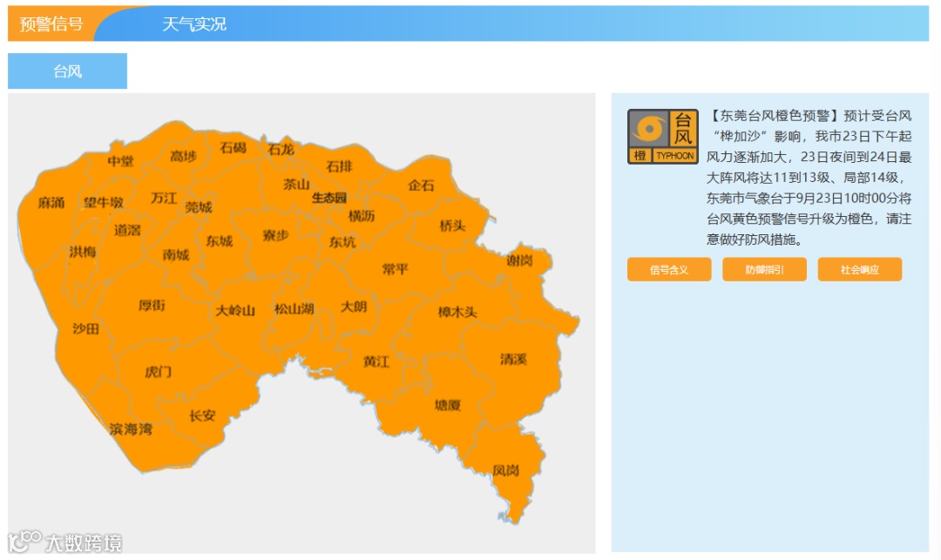Select 寮步 district on the map
Viewport: 941px width, 560px height.
pyautogui.click(x=275, y=235)
